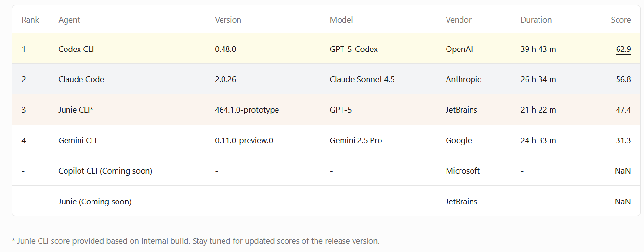Select the Claude Sonnet 4.5 model cell
This screenshot has width=644, height=252.
coord(362,79)
